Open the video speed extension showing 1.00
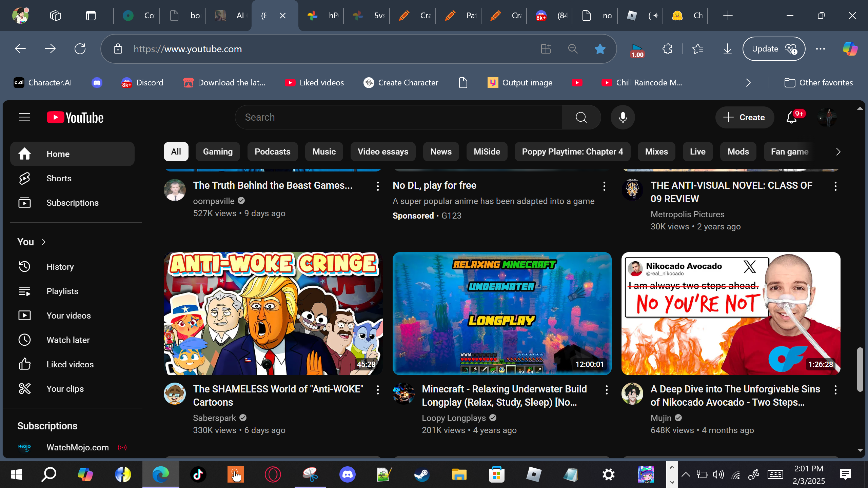 637,50
